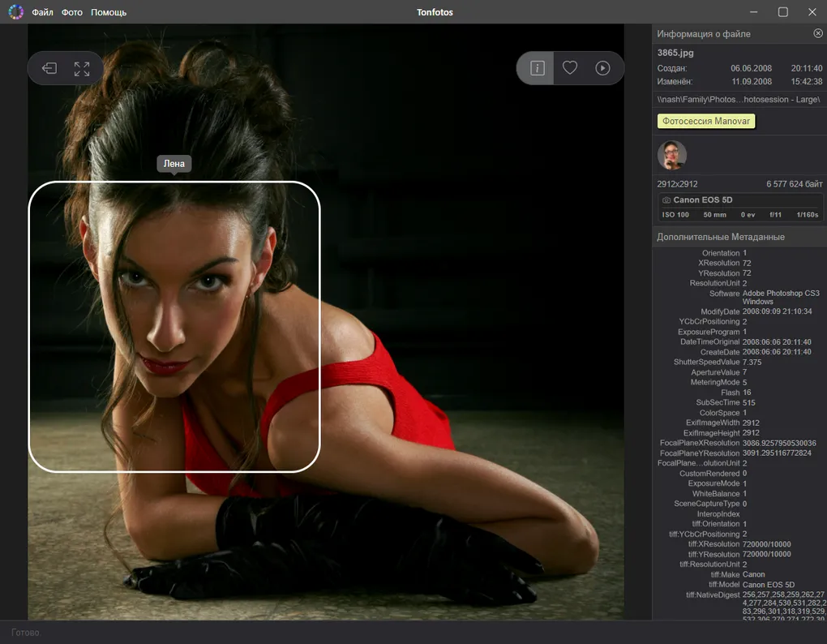Click the FocalPlaneXResolution value

point(779,443)
